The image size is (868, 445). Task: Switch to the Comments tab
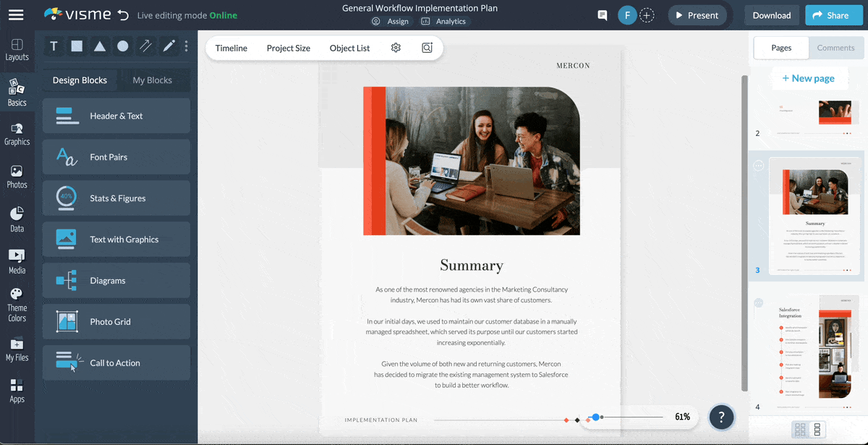click(835, 48)
